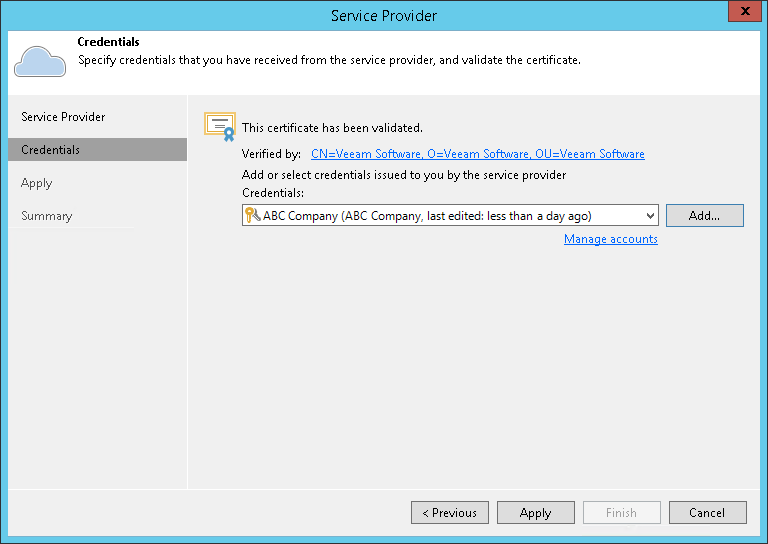This screenshot has width=768, height=544.
Task: Click the Verified by label
Action: [271, 154]
